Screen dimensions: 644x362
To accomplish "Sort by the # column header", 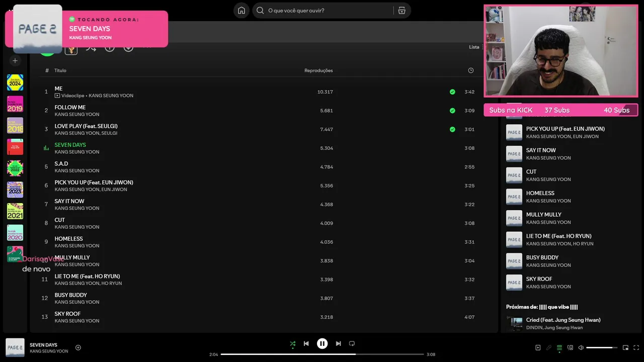I will [x=47, y=70].
